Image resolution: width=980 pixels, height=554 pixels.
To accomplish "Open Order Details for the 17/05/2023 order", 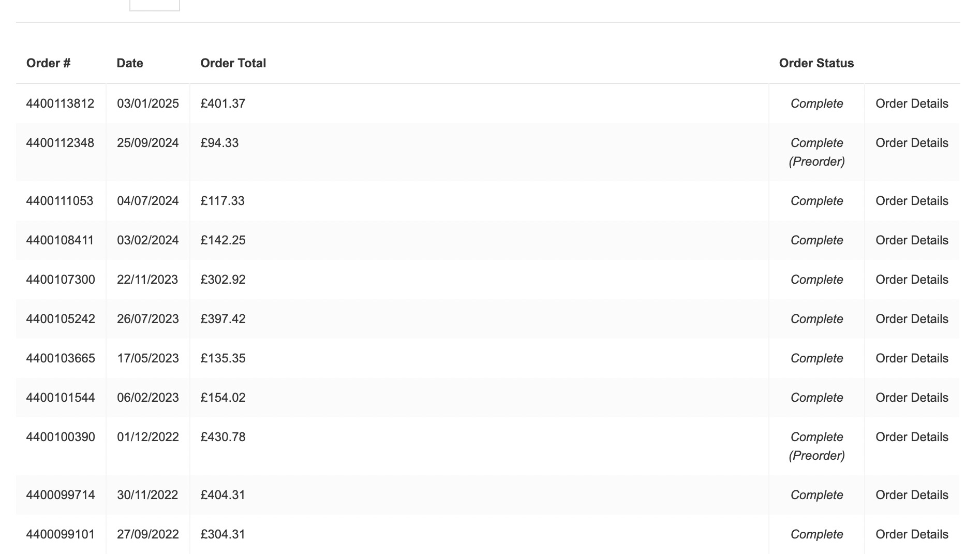I will (911, 358).
